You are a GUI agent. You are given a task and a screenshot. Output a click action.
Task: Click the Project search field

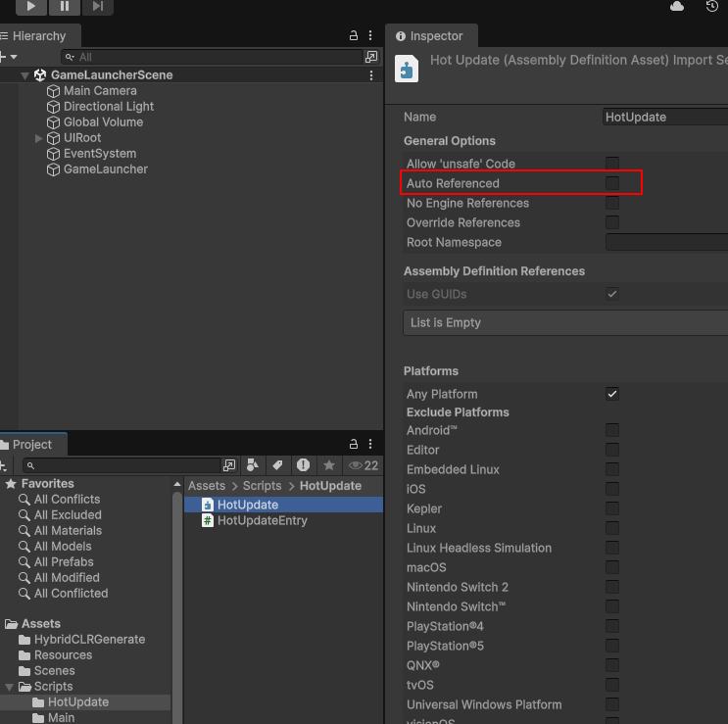click(x=121, y=465)
